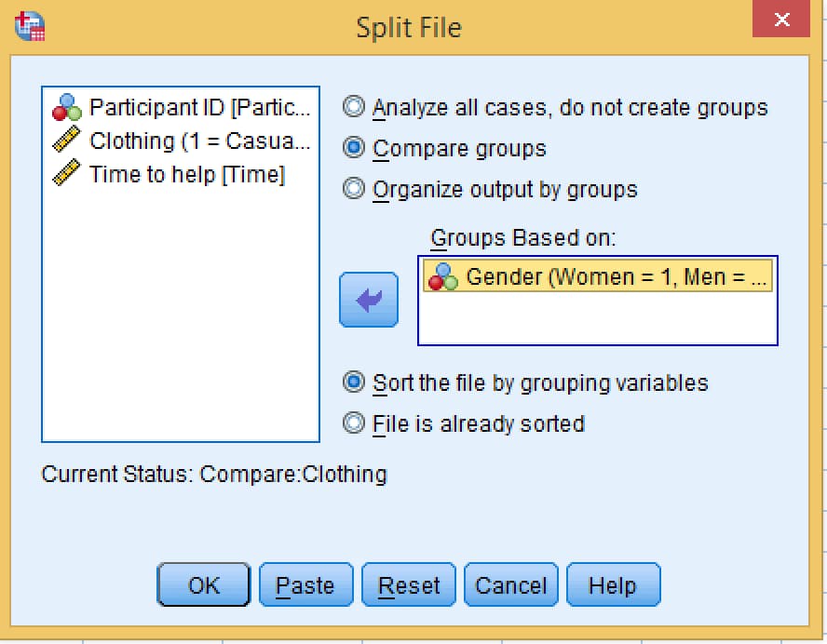
Task: Click empty area of Groups Based on box
Action: click(598, 318)
